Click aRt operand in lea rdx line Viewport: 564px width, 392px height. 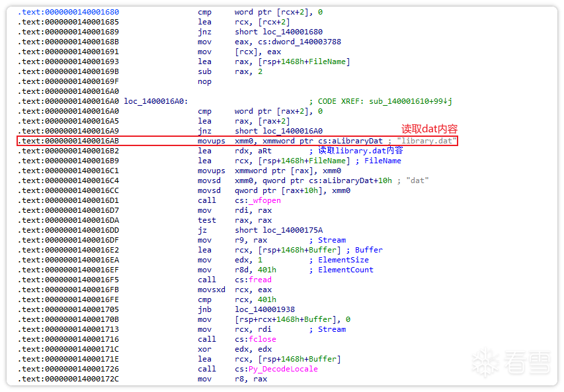click(264, 151)
